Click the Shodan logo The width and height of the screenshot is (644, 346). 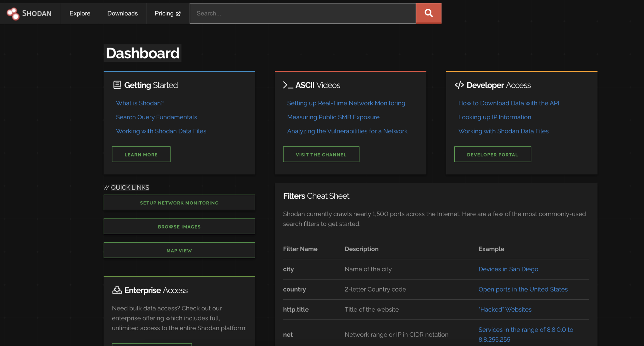(x=30, y=13)
